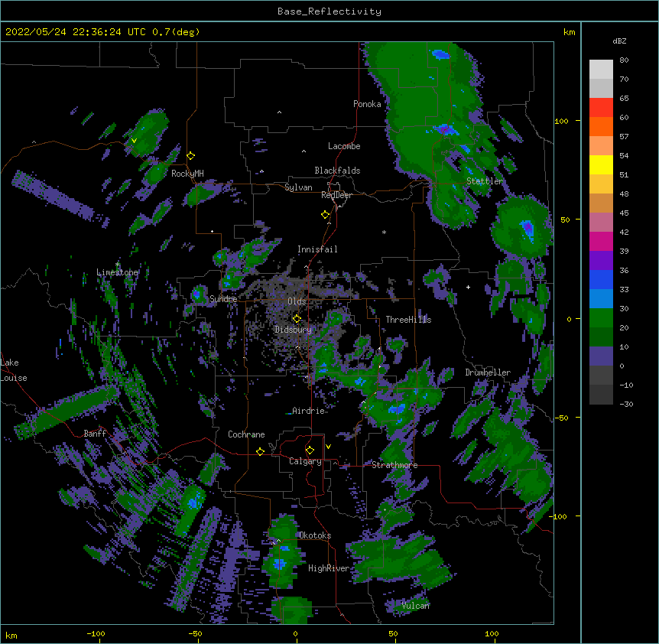This screenshot has height=644, width=659.
Task: Choose the magenta swatch below 42 dBZ
Action: (601, 241)
